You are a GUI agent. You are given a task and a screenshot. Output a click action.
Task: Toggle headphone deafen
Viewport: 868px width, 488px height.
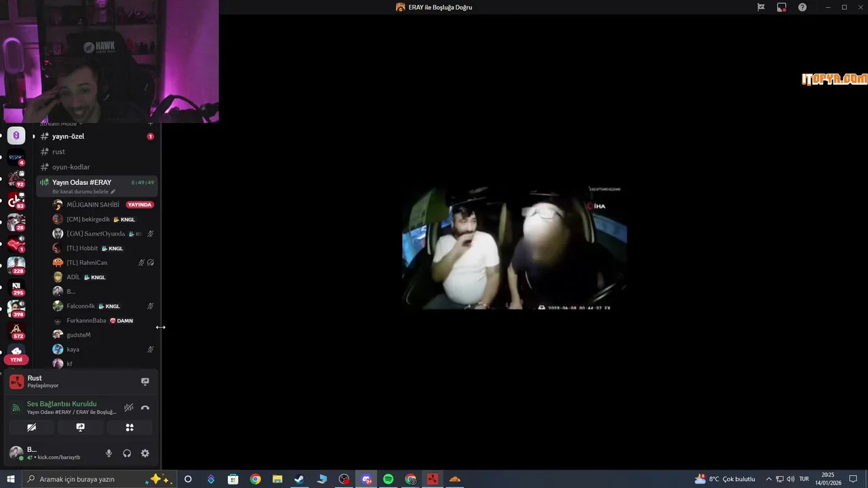tap(127, 453)
